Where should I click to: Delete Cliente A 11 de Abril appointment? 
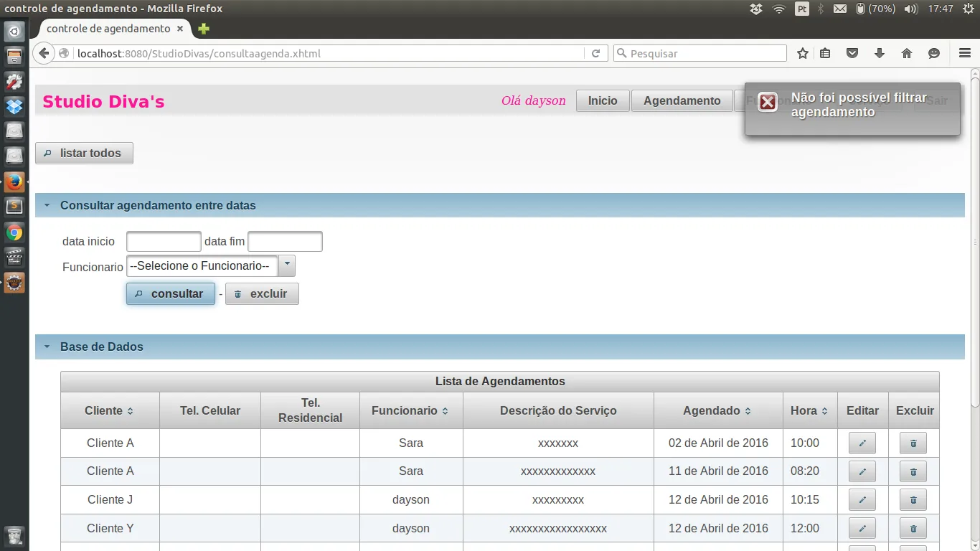(x=913, y=471)
